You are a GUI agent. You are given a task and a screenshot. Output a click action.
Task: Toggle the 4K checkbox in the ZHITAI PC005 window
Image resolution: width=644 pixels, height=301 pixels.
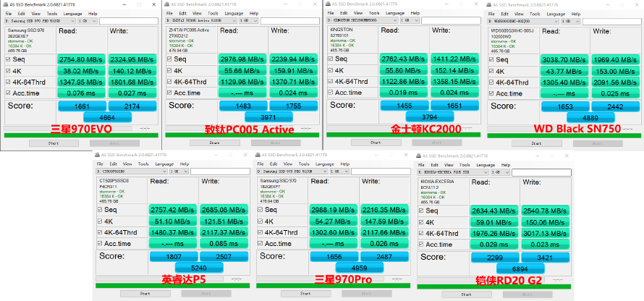(169, 70)
